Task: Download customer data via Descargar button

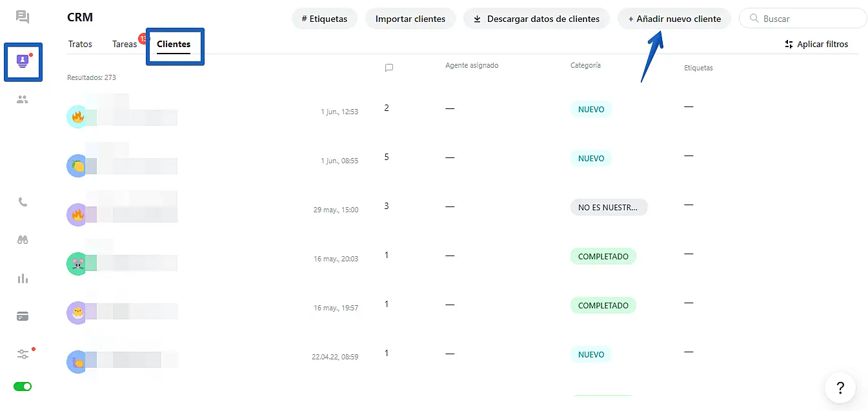Action: click(536, 19)
